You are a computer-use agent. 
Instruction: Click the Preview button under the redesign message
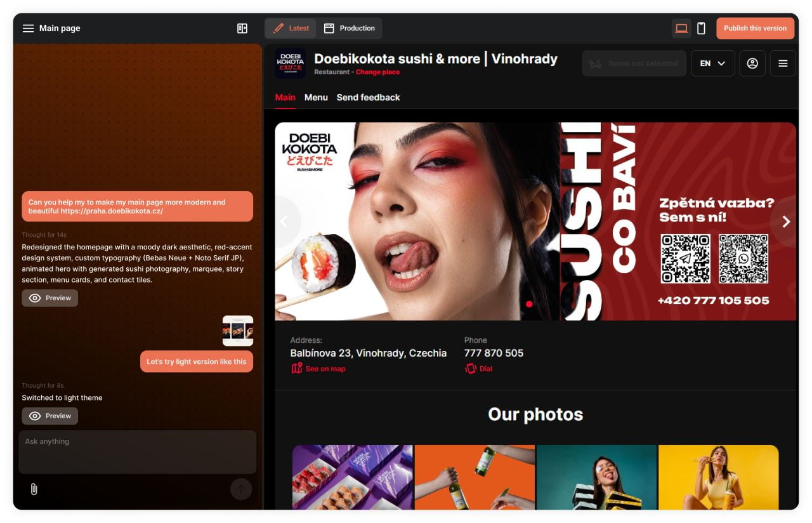50,298
